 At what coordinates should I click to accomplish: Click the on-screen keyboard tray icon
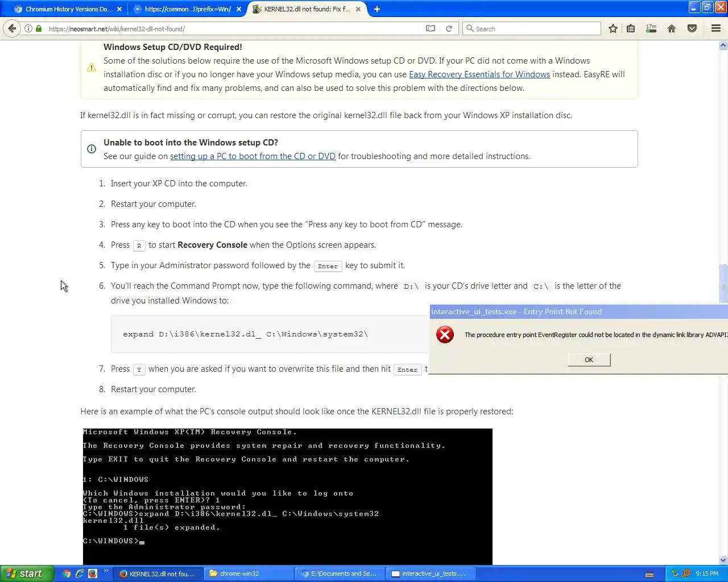pyautogui.click(x=650, y=574)
